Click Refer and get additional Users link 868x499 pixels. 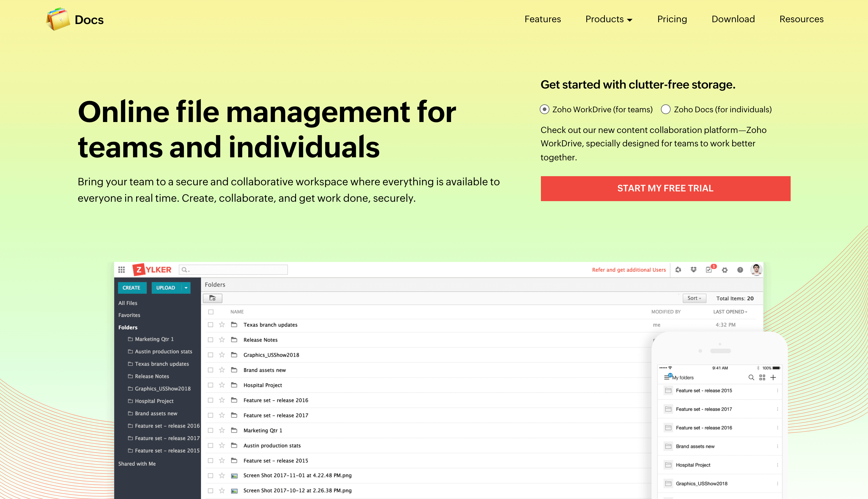629,270
